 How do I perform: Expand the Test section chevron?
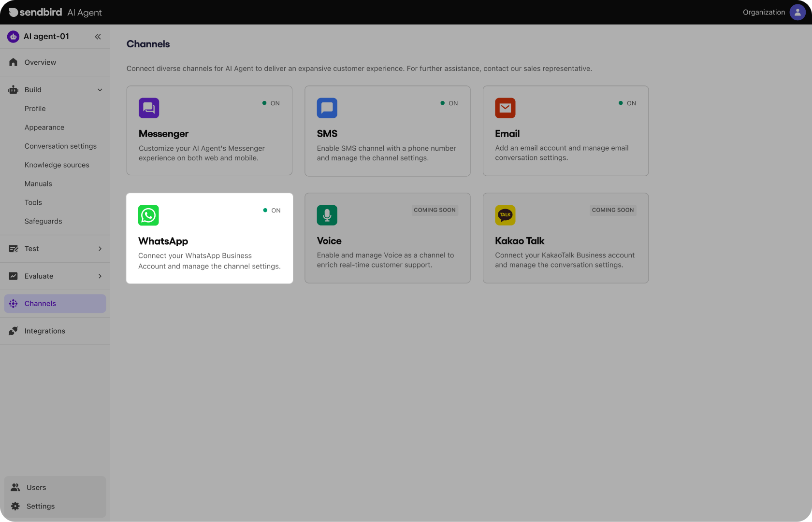[100, 249]
